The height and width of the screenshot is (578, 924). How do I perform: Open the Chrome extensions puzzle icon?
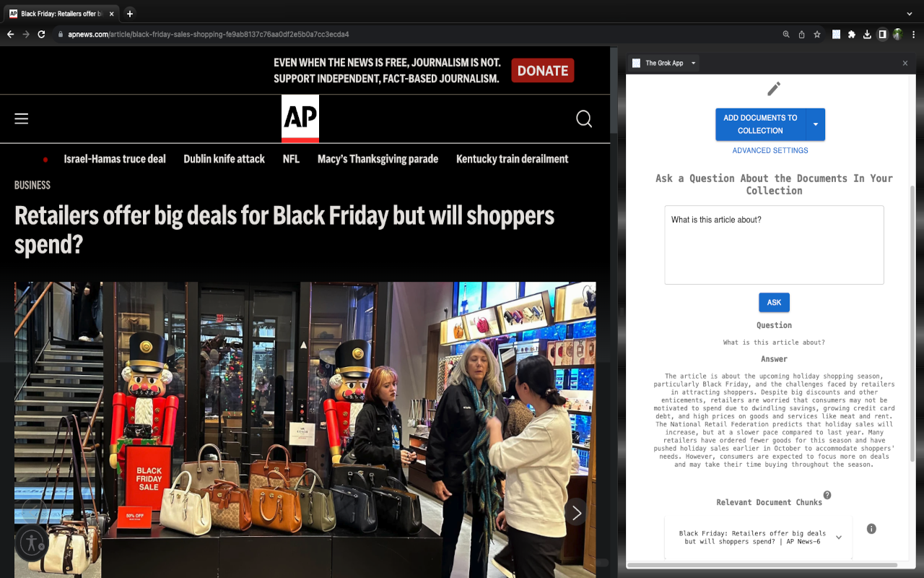pyautogui.click(x=850, y=34)
